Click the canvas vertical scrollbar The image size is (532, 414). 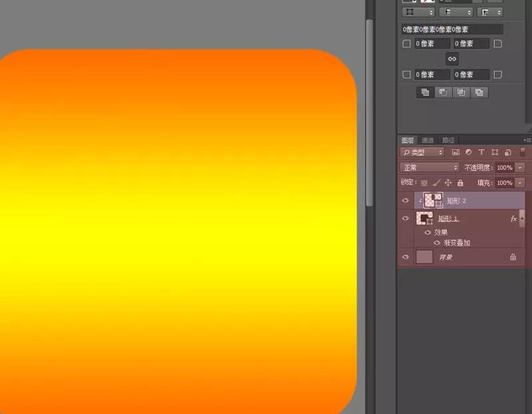[x=370, y=112]
